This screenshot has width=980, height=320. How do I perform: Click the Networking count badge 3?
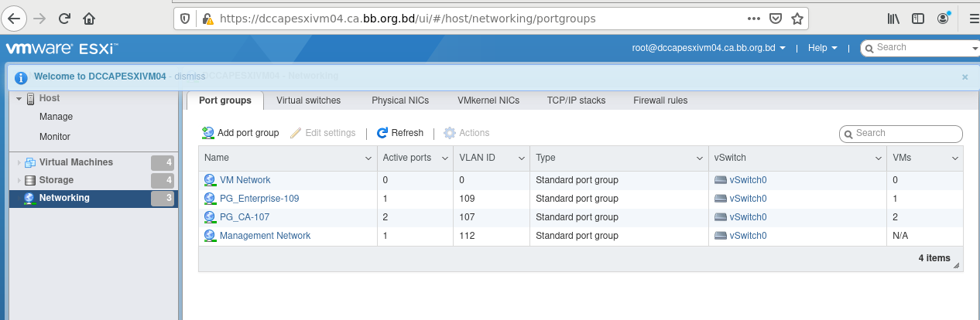163,199
